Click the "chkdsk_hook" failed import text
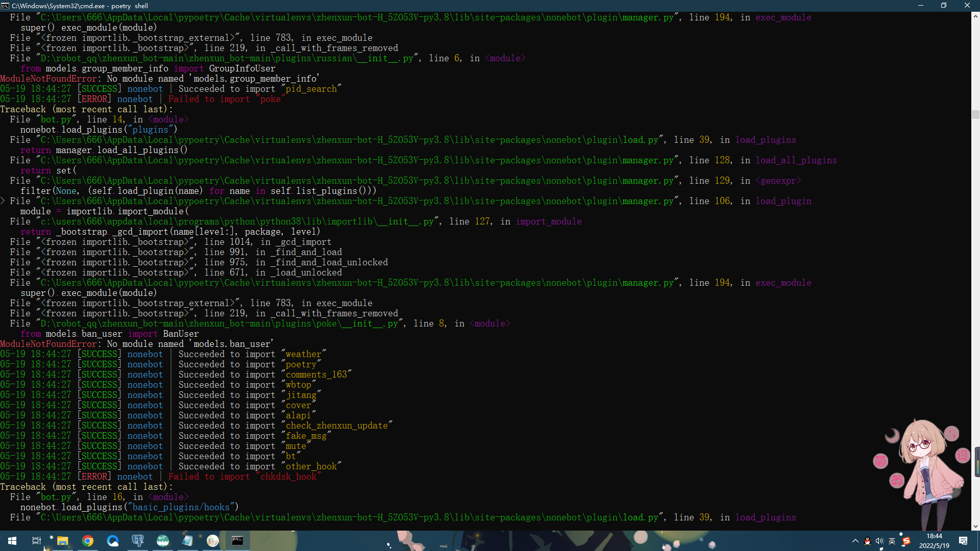 point(288,477)
